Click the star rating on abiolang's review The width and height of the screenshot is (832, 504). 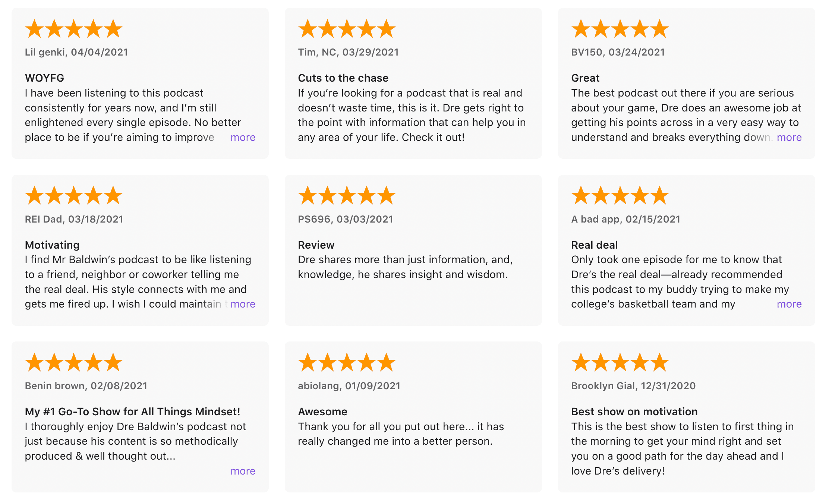coord(347,363)
